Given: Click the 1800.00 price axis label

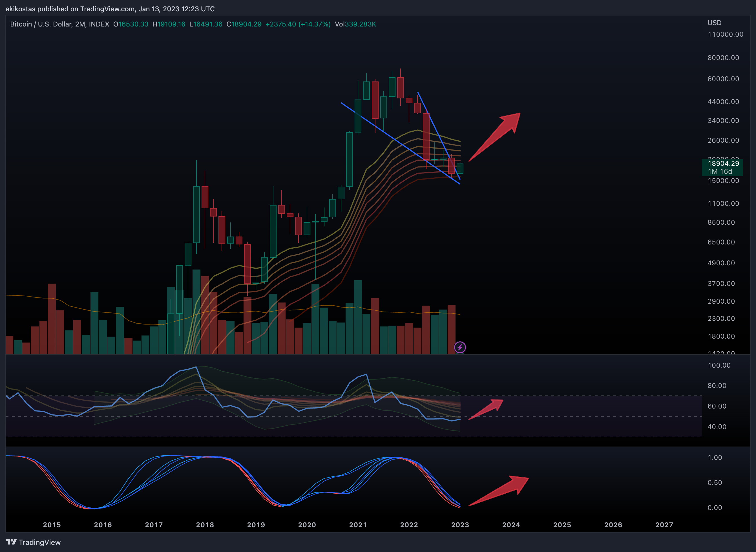Looking at the screenshot, I should (721, 336).
